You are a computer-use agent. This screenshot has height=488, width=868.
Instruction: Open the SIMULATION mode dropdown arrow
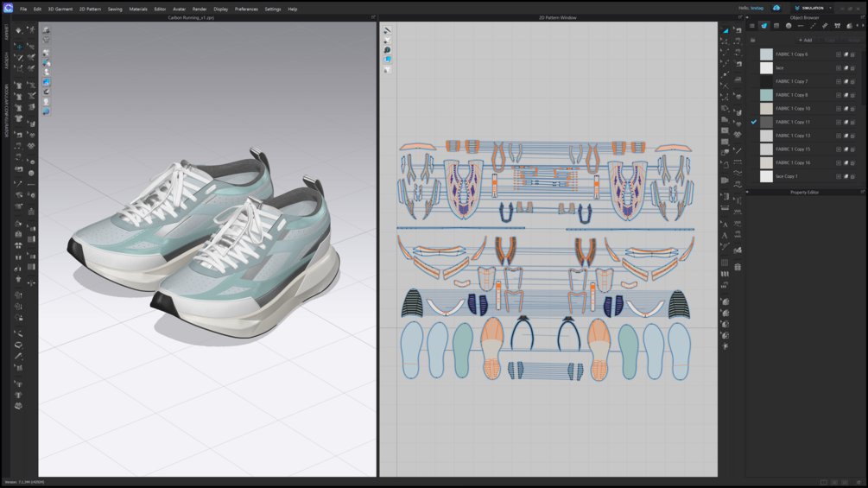[x=830, y=9]
